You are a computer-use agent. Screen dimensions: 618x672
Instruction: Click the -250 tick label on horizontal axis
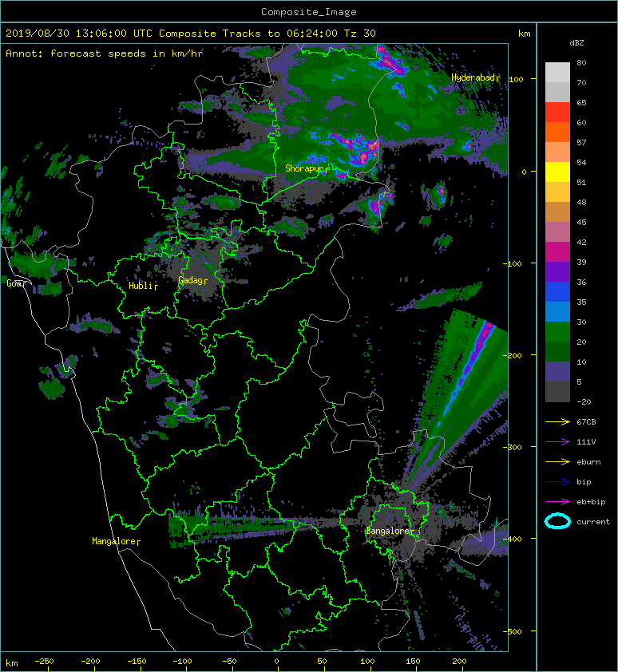tap(44, 662)
